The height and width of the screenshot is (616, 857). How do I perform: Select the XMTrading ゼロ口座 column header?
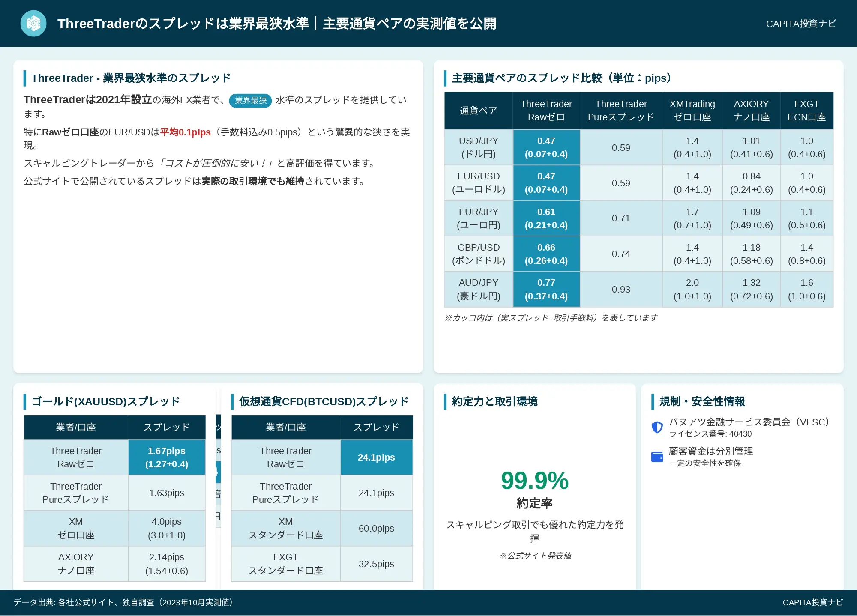click(692, 111)
